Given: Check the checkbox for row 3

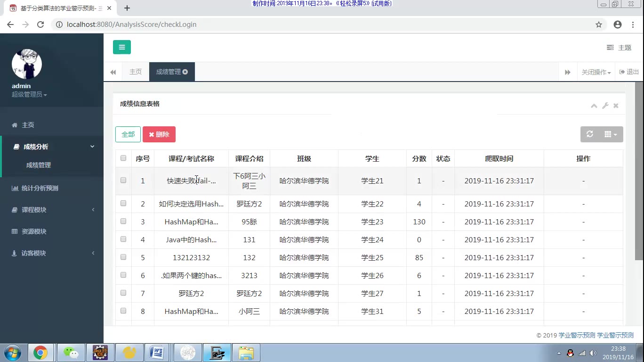Looking at the screenshot, I should pos(123,222).
